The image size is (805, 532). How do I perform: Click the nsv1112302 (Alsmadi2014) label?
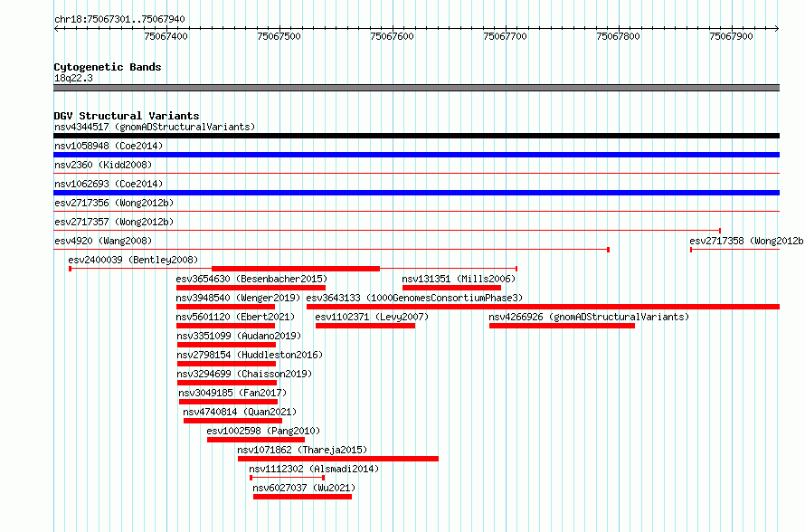[x=314, y=469]
